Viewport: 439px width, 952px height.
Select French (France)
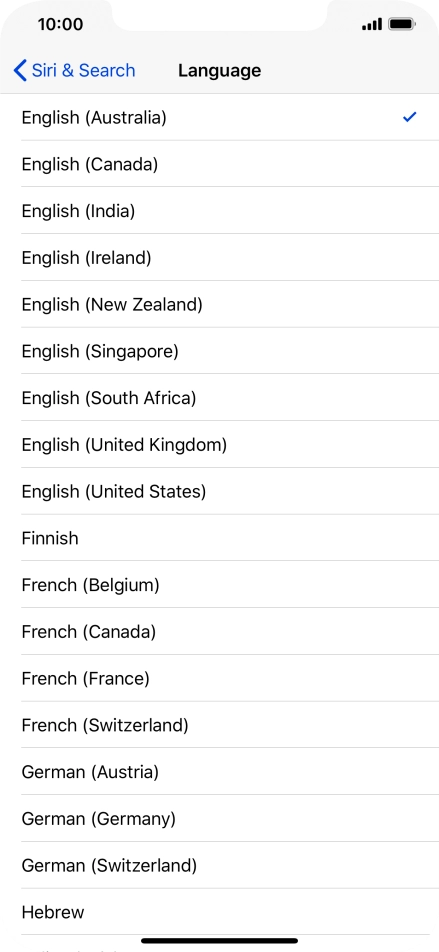tap(219, 678)
